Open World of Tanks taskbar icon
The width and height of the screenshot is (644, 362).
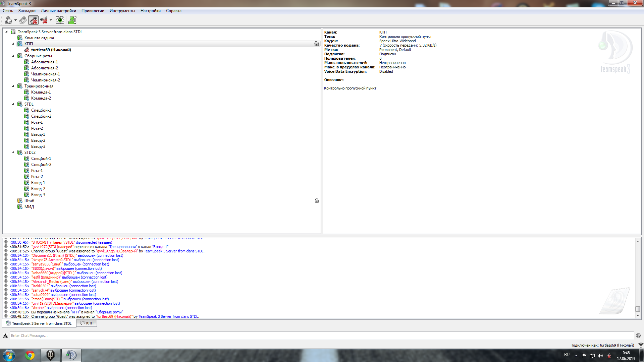[51, 355]
